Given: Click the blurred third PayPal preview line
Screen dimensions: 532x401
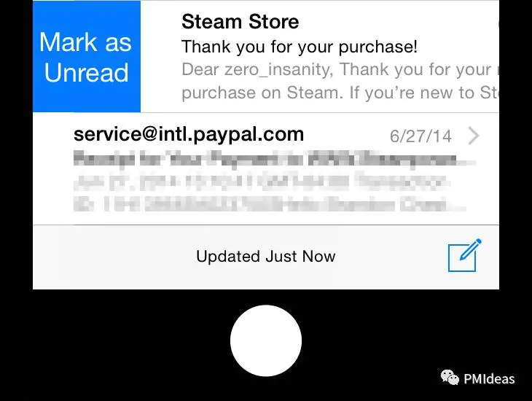Looking at the screenshot, I should [270, 205].
